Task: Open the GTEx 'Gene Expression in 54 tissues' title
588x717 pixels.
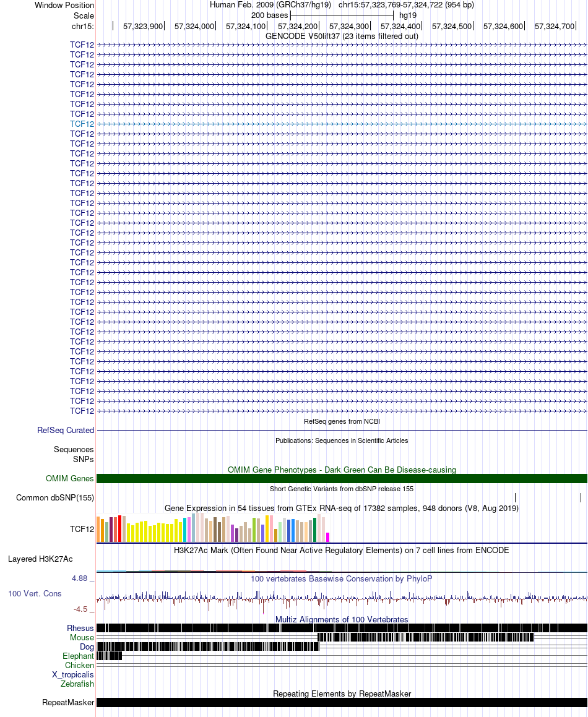Action: 342,508
